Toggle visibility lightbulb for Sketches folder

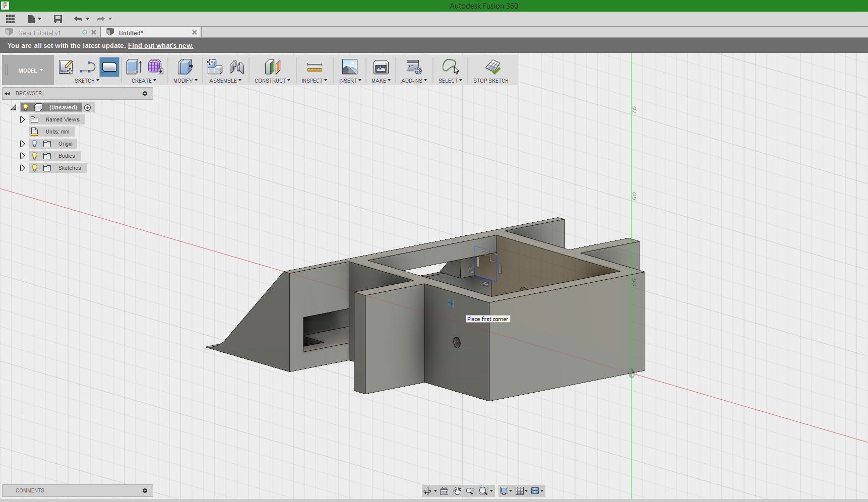35,168
